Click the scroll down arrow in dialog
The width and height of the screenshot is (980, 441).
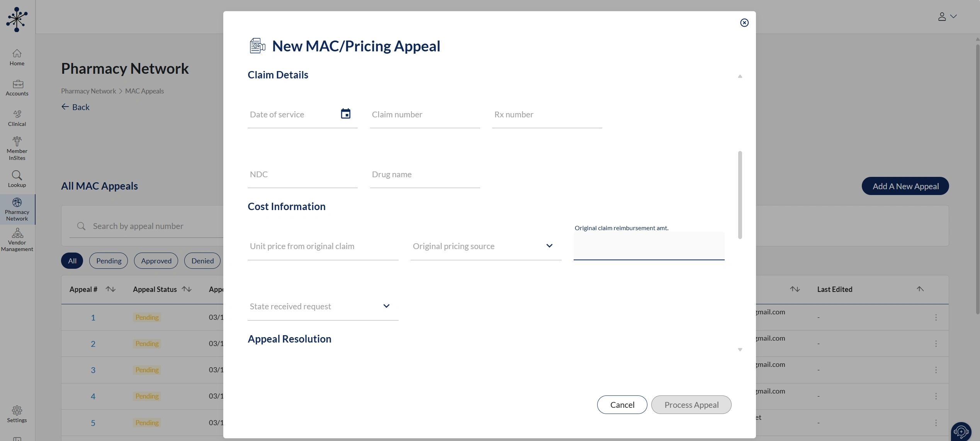pyautogui.click(x=740, y=349)
